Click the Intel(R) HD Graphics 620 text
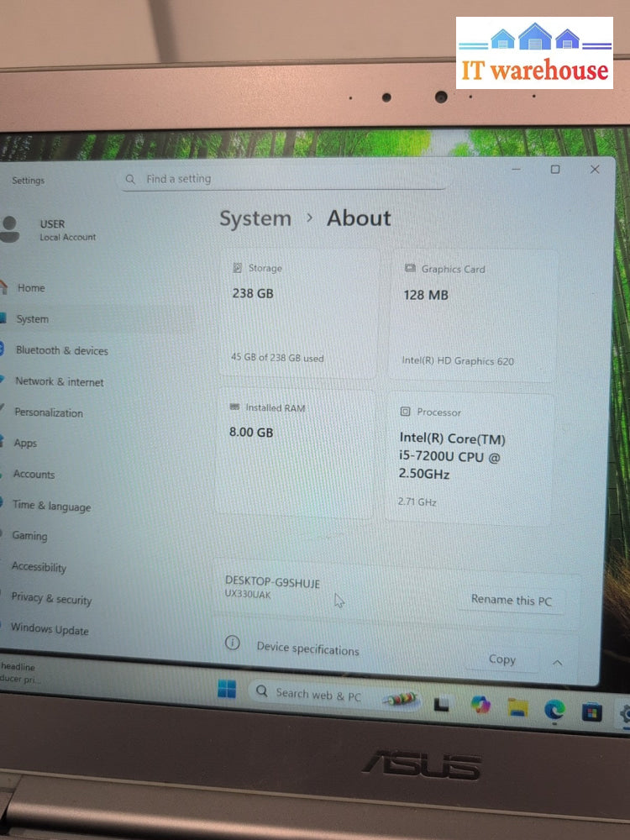This screenshot has height=840, width=630. point(458,360)
